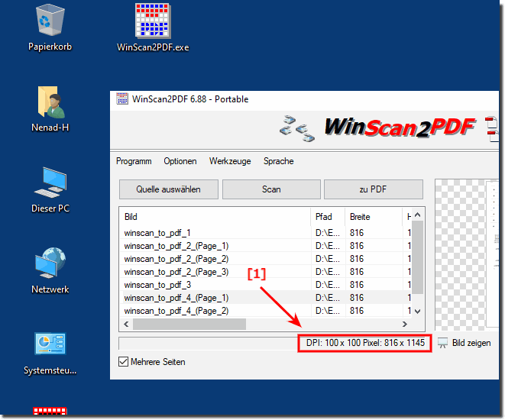Click the Quelle auswählen button
This screenshot has width=505, height=420.
(169, 189)
